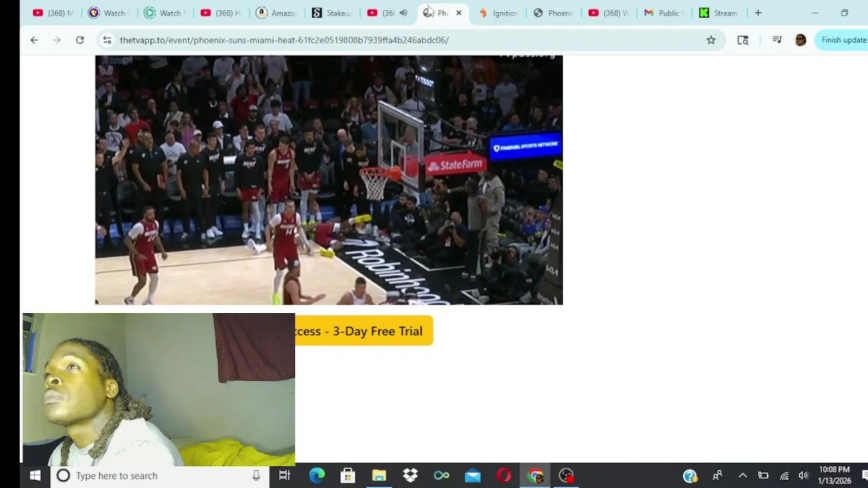The image size is (868, 488).
Task: Switch to the first '(368) M' YouTube tab
Action: pos(53,13)
